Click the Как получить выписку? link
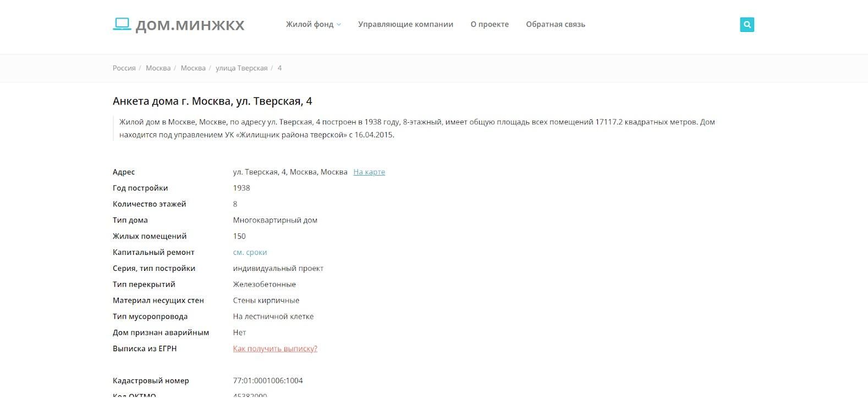The width and height of the screenshot is (868, 398). pyautogui.click(x=275, y=349)
